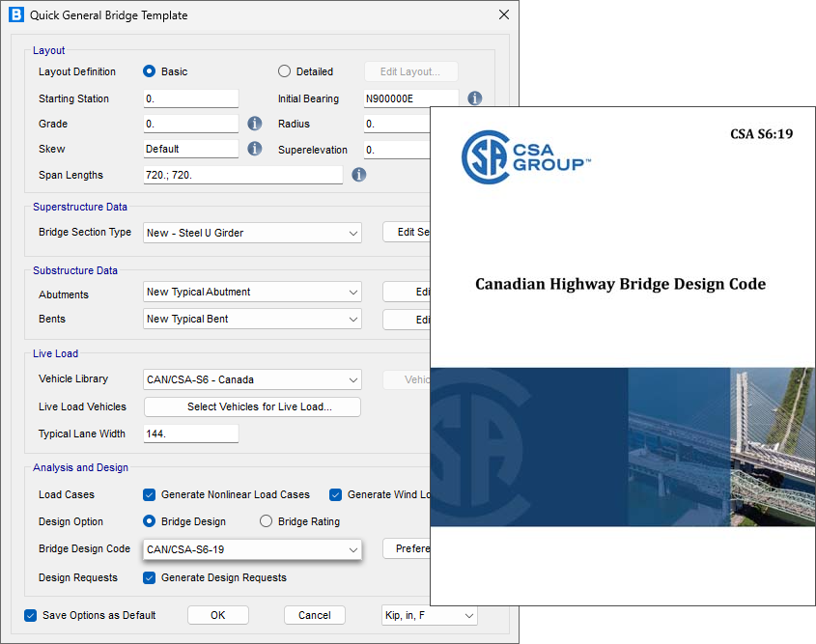This screenshot has width=816, height=644.
Task: Open the Bridge Section Type dropdown
Action: pos(252,233)
